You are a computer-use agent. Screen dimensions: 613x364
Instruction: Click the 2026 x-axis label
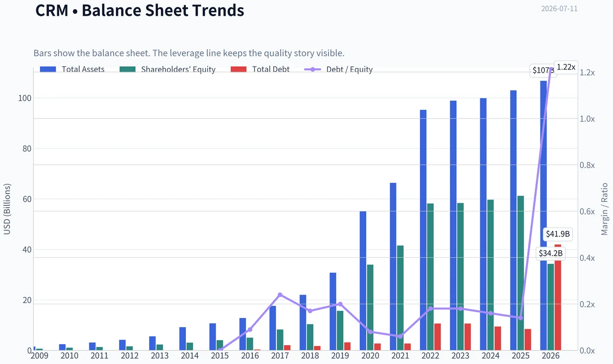tap(551, 355)
